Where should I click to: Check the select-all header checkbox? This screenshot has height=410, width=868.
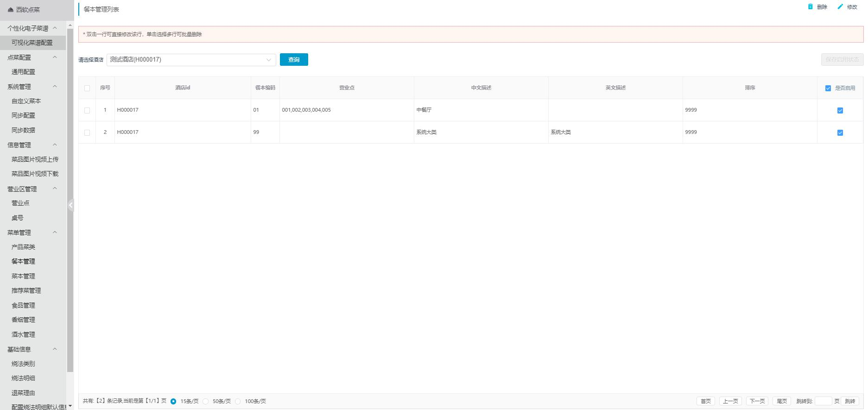[x=87, y=88]
